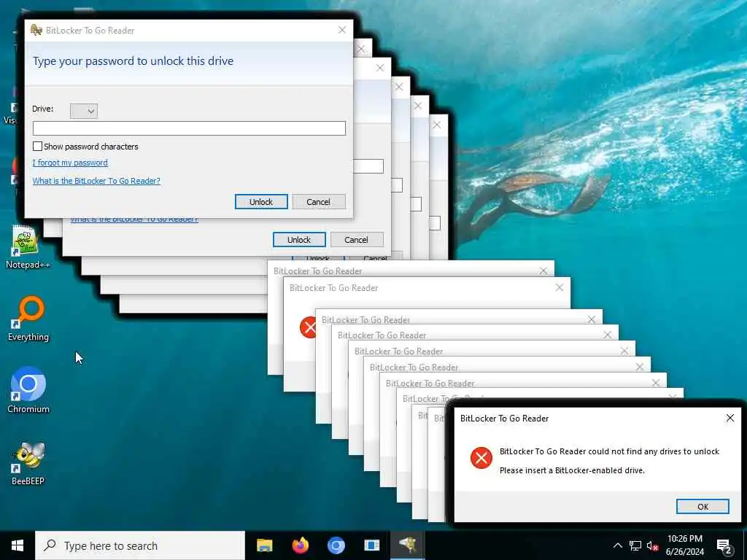Click Cancel in the front password dialog

pos(319,201)
